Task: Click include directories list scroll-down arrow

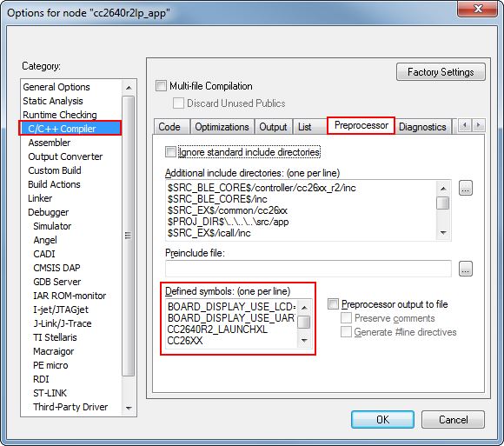Action: pyautogui.click(x=443, y=232)
